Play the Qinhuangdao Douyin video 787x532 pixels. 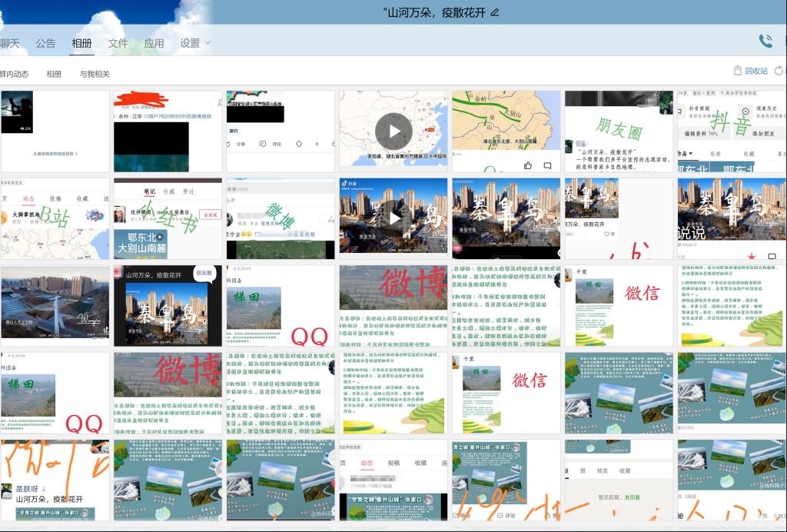(393, 218)
